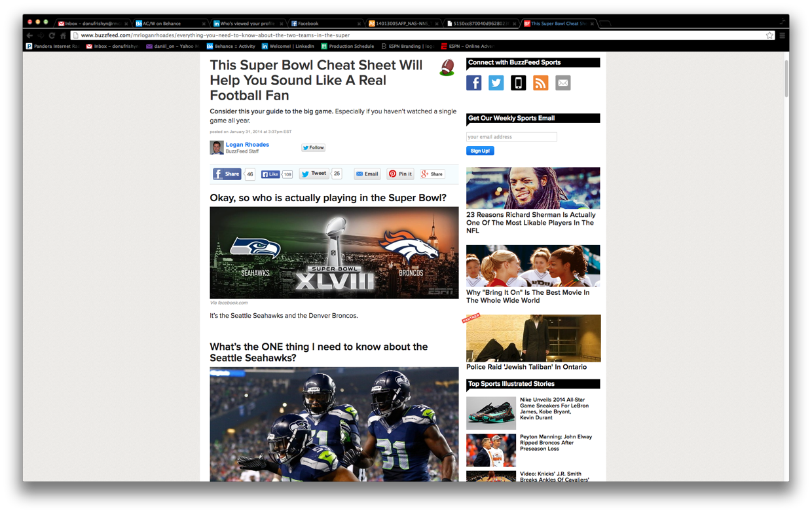Open Peyton Manning story thumbnail
The height and width of the screenshot is (513, 812).
pos(491,450)
